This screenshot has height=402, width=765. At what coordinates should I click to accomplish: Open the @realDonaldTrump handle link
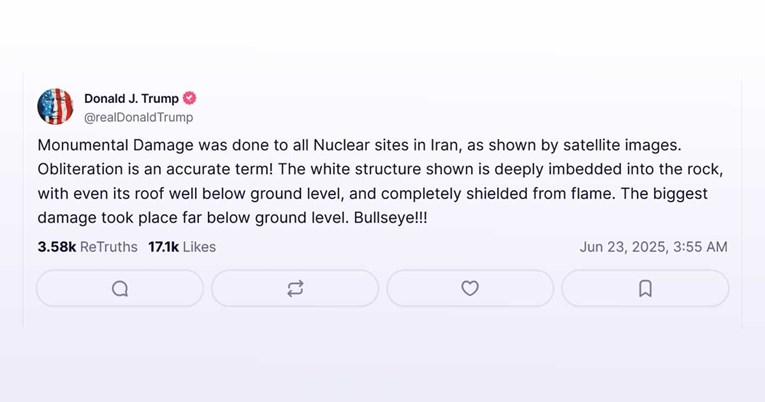click(x=138, y=117)
